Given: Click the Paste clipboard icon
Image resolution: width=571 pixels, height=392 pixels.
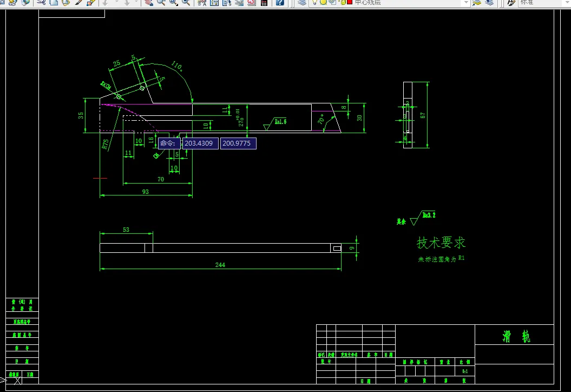Looking at the screenshot, I should [66, 3].
